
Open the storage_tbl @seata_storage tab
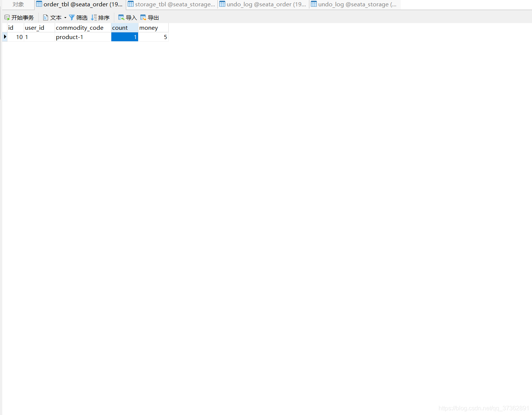(x=172, y=4)
